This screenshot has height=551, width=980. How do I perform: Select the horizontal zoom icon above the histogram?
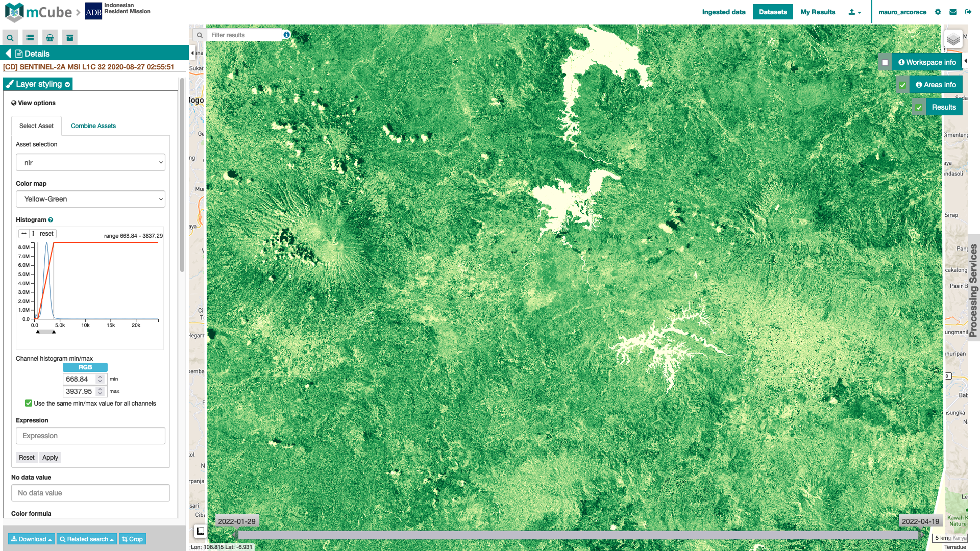click(23, 233)
